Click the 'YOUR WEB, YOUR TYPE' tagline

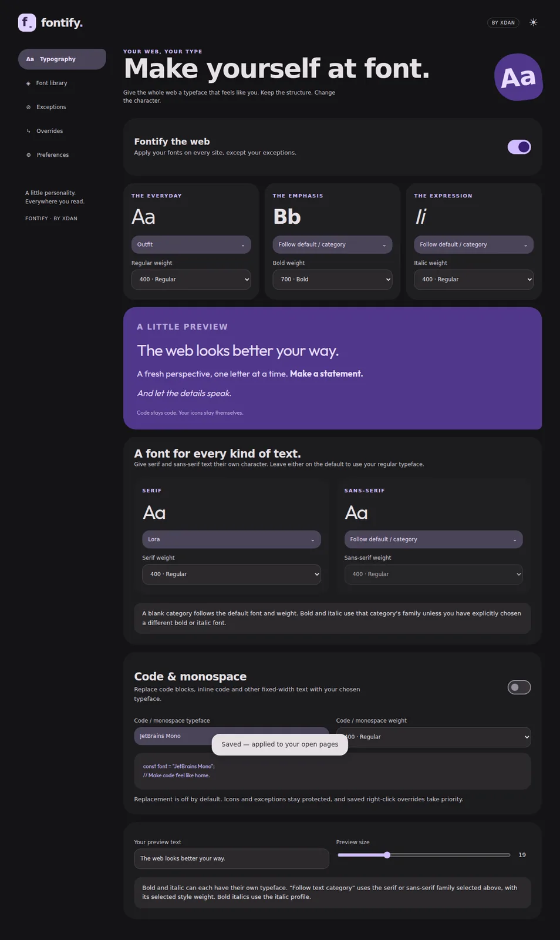click(x=163, y=52)
